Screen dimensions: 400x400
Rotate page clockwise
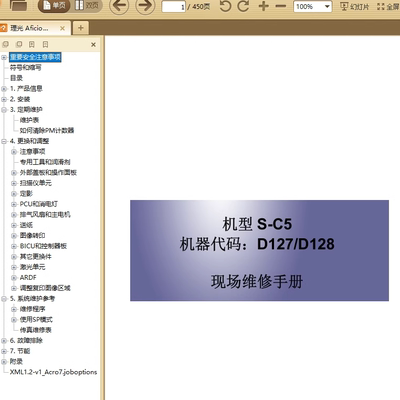coord(243,6)
